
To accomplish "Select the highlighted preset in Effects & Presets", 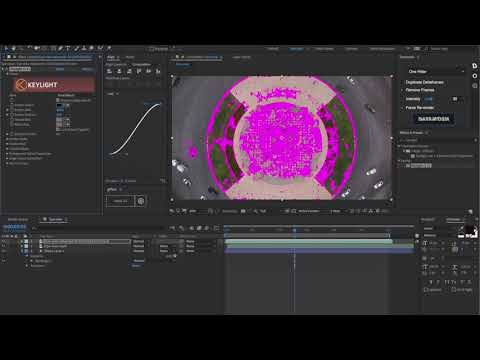I will pyautogui.click(x=422, y=166).
